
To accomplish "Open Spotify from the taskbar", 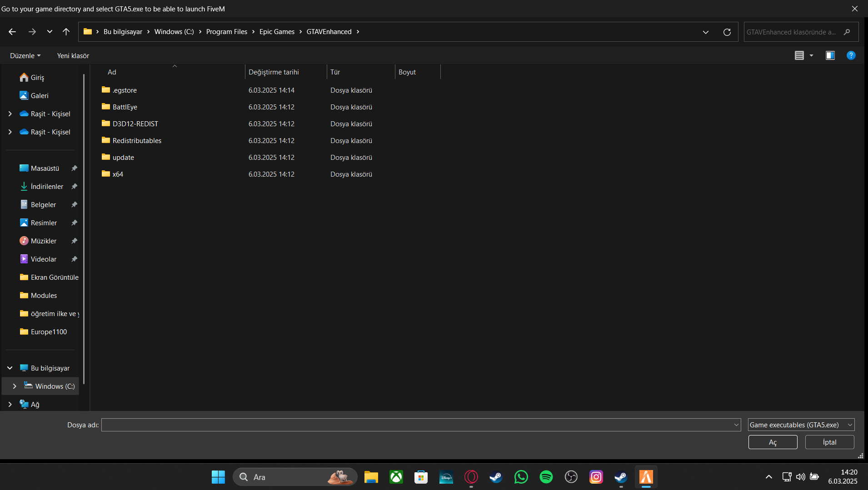I will (546, 477).
